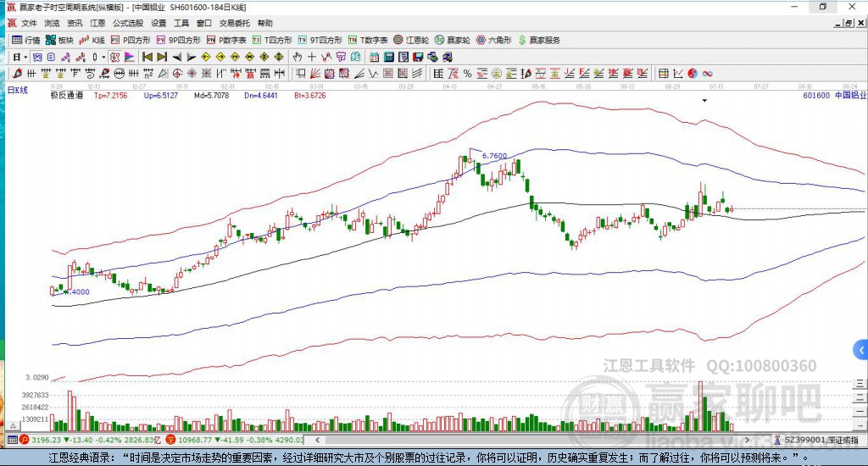Click SZ399001 深证成指 status entry
The height and width of the screenshot is (466, 868).
[x=816, y=440]
